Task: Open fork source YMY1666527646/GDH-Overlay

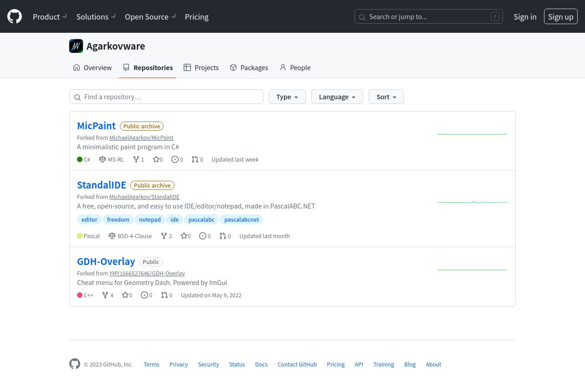Action: point(147,273)
